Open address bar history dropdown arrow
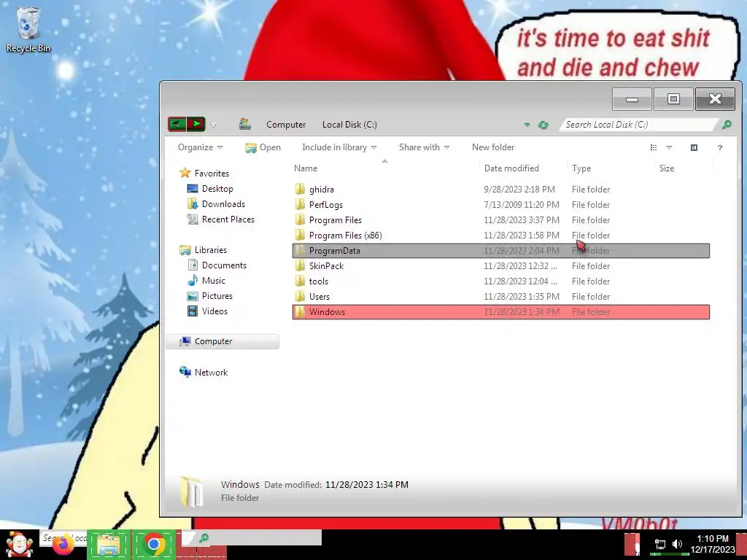The width and height of the screenshot is (747, 560). coord(527,125)
